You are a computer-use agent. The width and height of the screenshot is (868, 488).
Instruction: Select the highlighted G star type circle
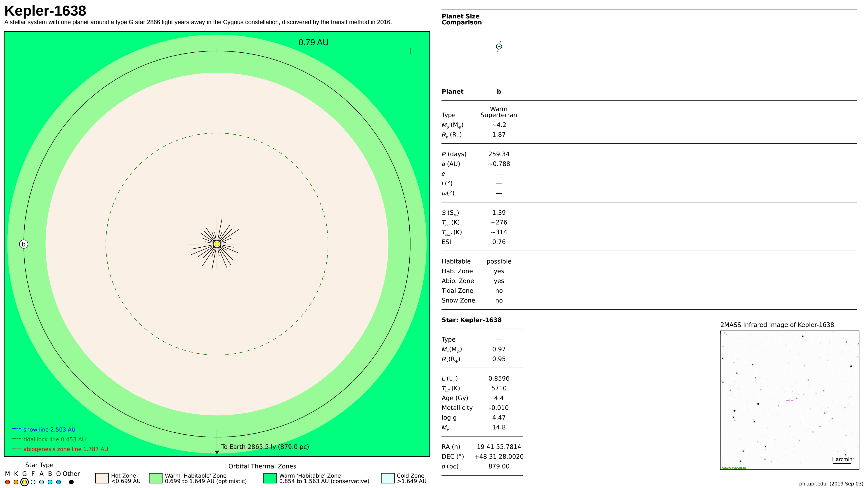coord(24,482)
